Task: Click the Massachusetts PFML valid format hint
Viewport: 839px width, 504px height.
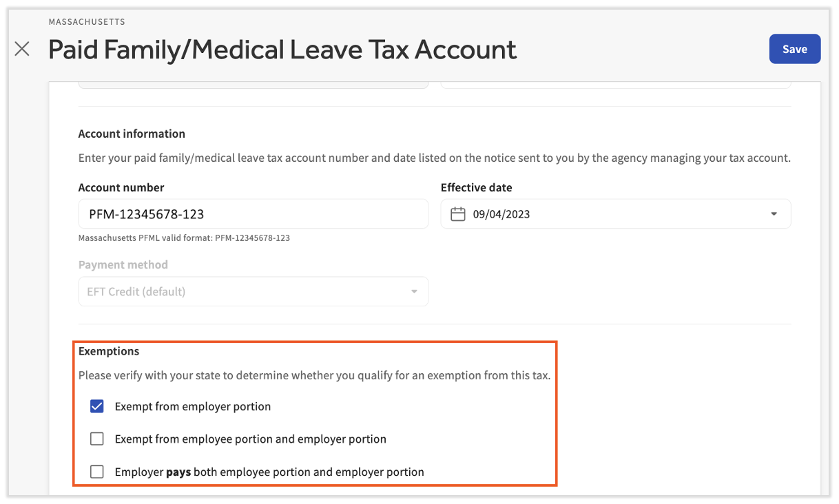Action: click(184, 238)
